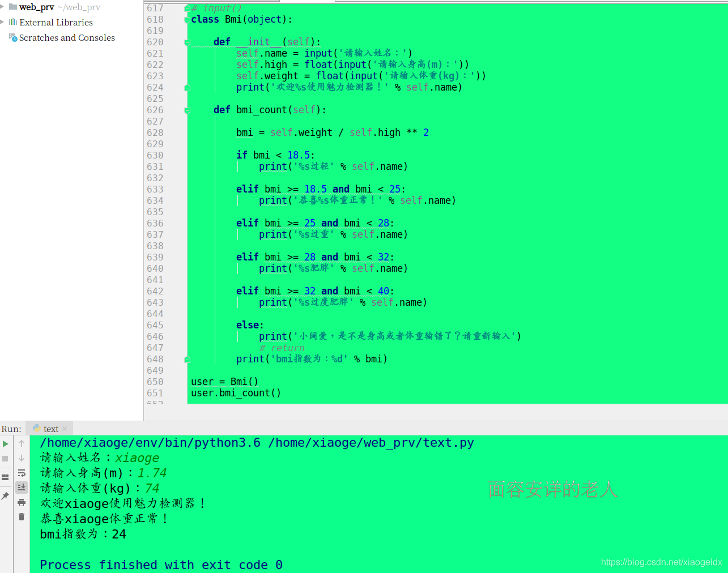Image resolution: width=728 pixels, height=573 pixels.
Task: Click 'def bmi_count(self):' in the editor
Action: point(270,110)
